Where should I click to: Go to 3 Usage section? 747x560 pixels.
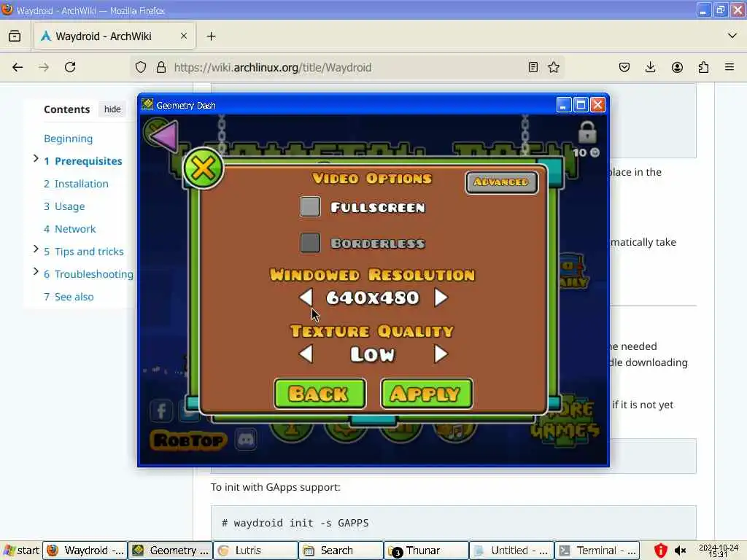(64, 206)
